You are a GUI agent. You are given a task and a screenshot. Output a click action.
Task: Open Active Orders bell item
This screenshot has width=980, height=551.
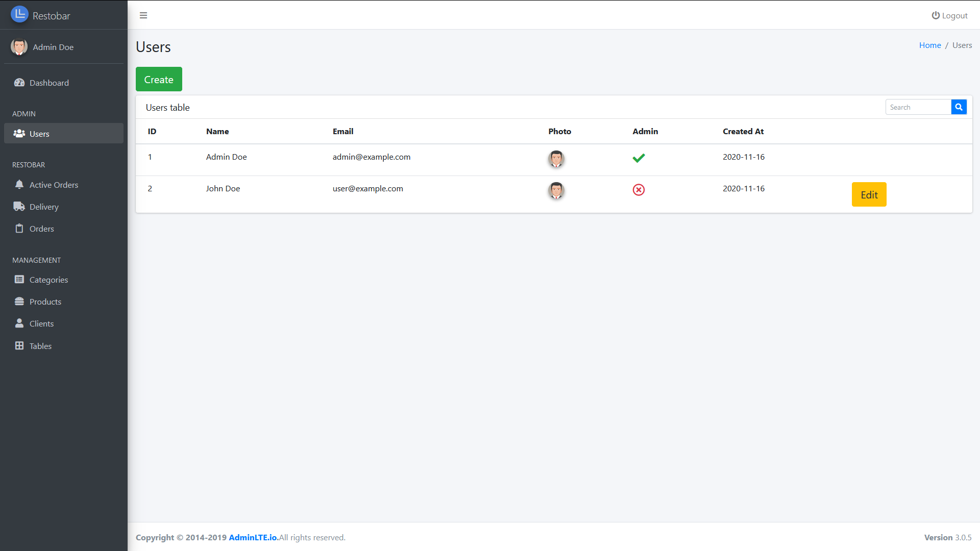pos(54,185)
